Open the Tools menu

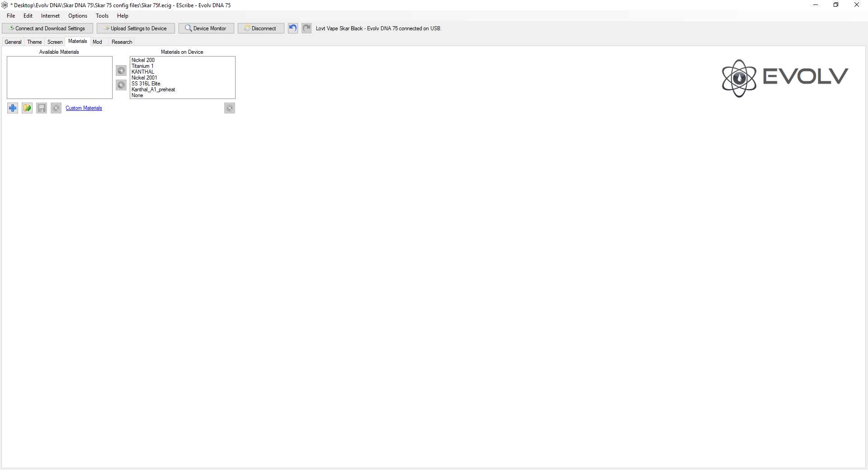(x=102, y=16)
